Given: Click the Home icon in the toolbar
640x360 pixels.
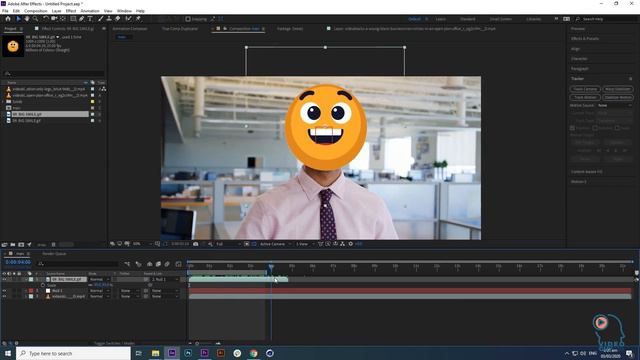Looking at the screenshot, I should tap(8, 19).
